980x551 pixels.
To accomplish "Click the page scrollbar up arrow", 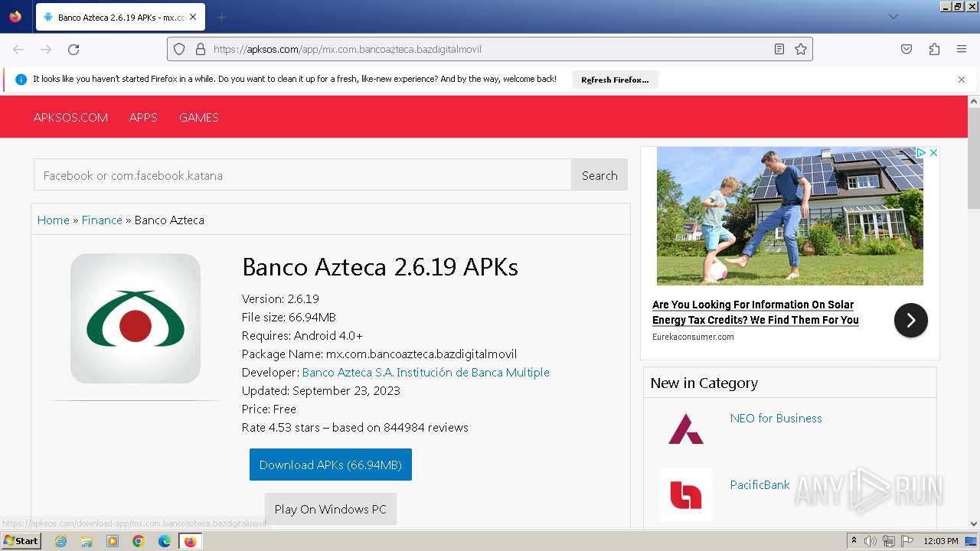I will (974, 102).
